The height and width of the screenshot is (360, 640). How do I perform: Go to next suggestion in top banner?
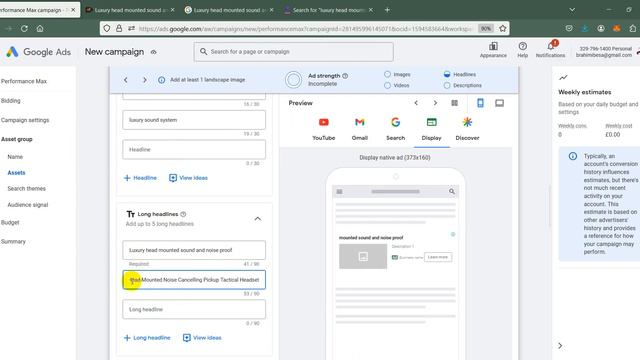pyautogui.click(x=144, y=80)
